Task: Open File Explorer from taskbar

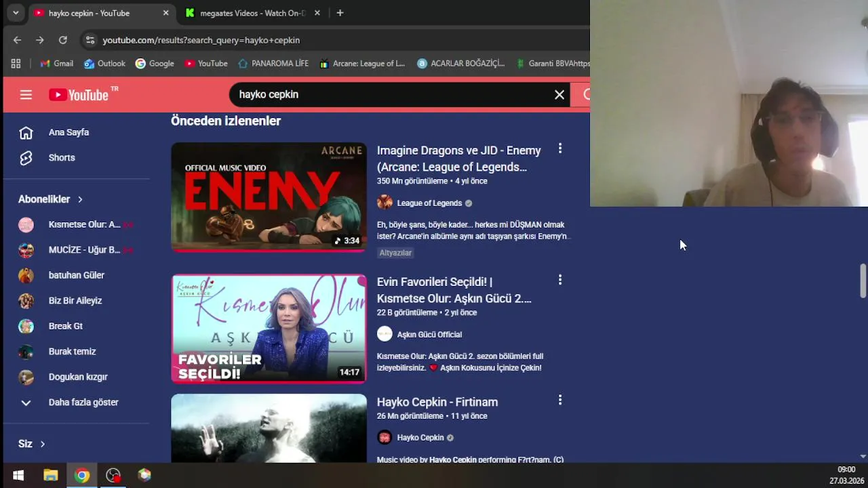Action: (50, 475)
